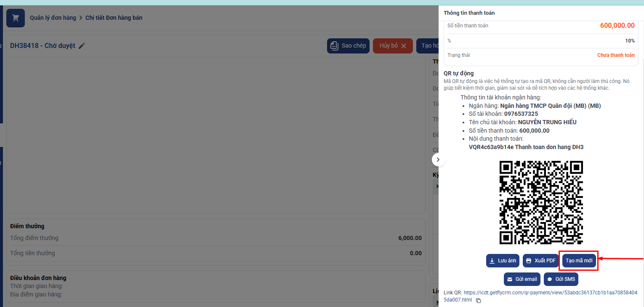Click the payment QR code image
The width and height of the screenshot is (644, 307).
click(x=541, y=203)
